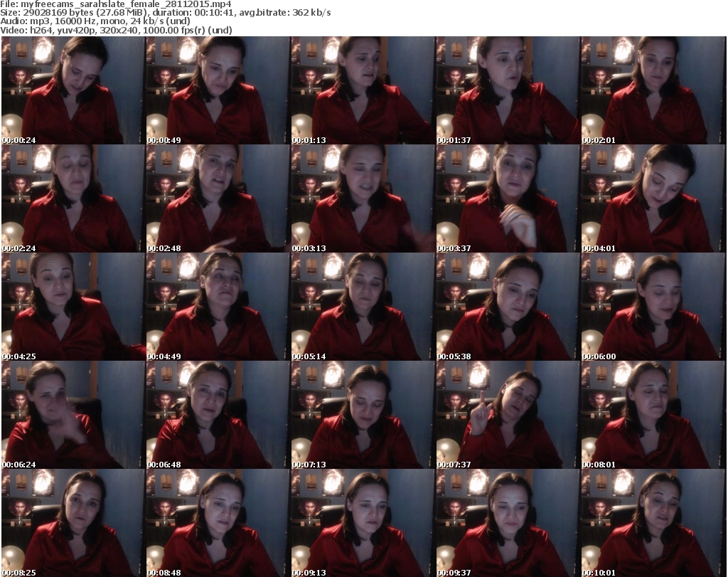
Task: Select the thumbnail frame at 00:08:48
Action: (218, 523)
